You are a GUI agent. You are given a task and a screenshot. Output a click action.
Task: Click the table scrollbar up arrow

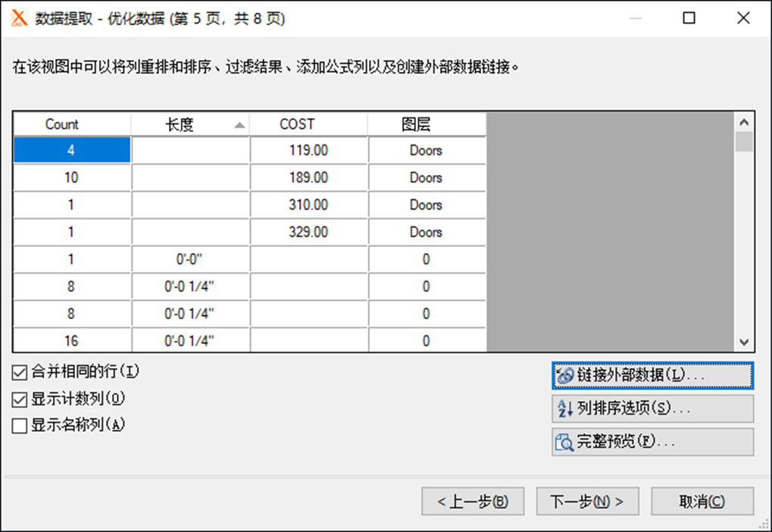coord(744,122)
